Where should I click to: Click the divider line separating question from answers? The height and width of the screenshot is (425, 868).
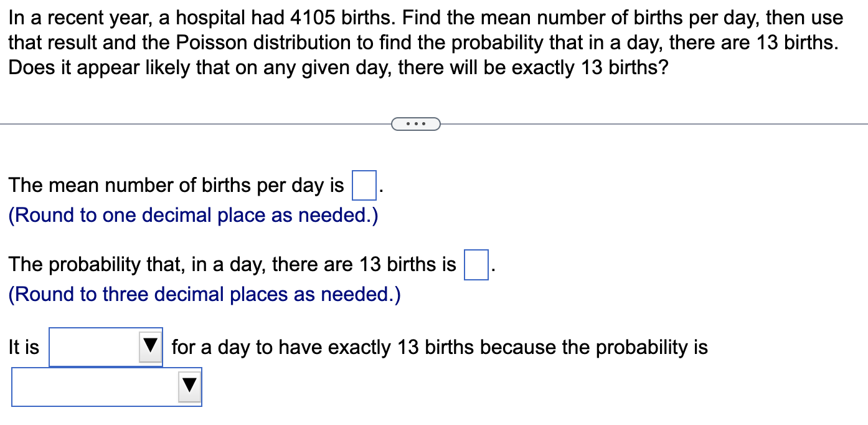click(x=187, y=123)
